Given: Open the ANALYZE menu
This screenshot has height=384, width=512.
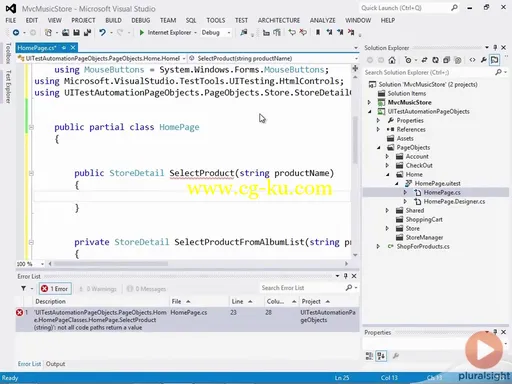Looking at the screenshot, I should [323, 20].
